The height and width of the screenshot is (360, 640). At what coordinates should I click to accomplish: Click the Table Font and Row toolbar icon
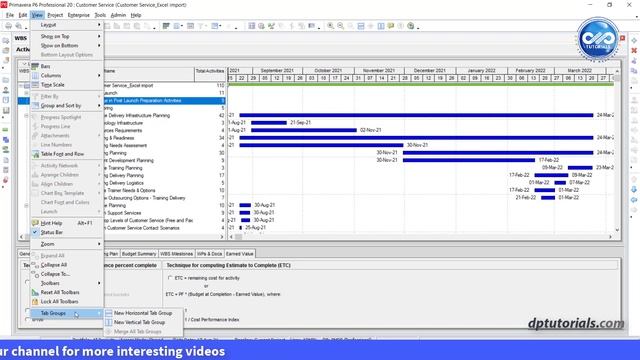click(190, 26)
